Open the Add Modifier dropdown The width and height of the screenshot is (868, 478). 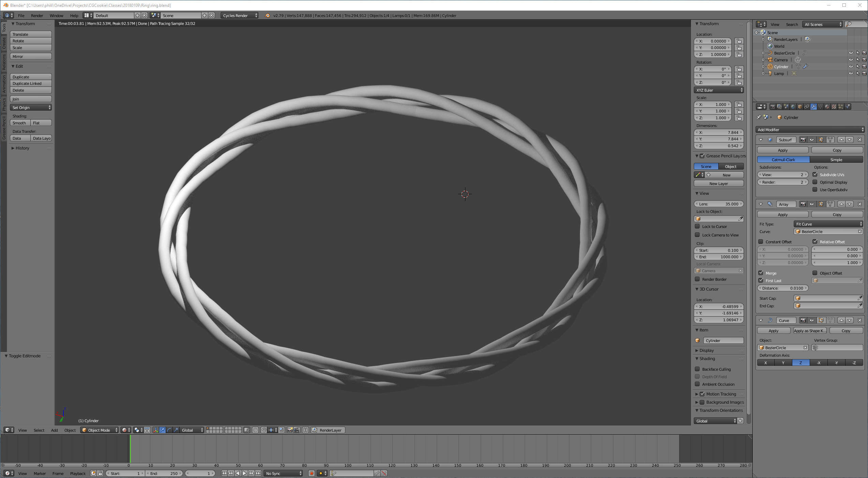point(810,129)
